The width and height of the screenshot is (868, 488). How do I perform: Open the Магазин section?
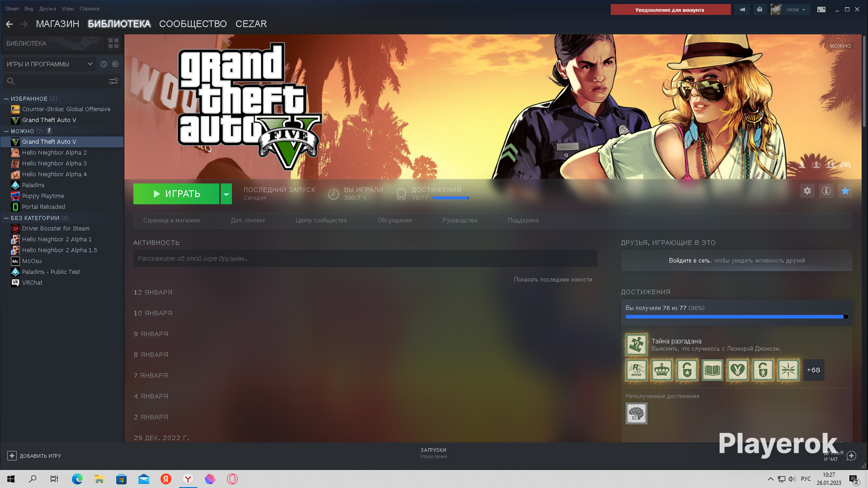58,24
